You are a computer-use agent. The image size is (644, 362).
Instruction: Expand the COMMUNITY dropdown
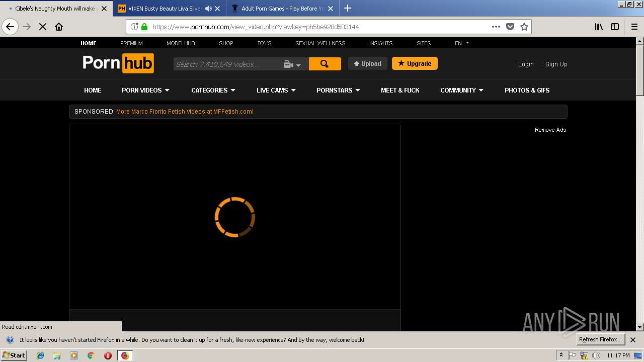coord(462,90)
